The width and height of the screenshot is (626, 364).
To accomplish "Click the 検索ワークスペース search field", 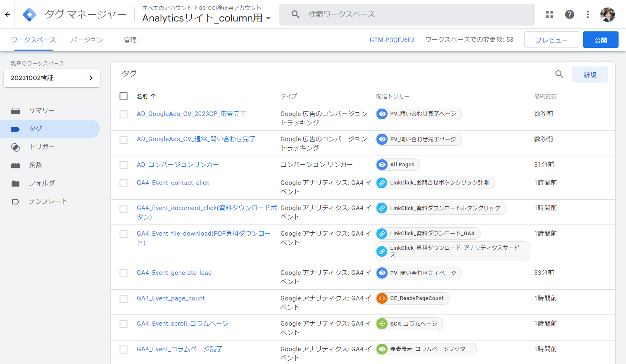I will pyautogui.click(x=407, y=14).
